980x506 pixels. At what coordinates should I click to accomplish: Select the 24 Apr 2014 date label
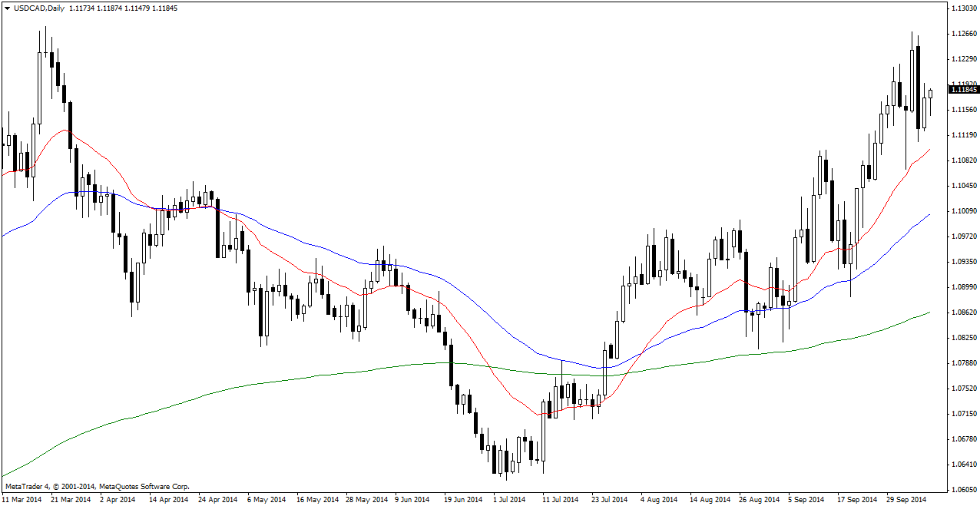click(218, 499)
